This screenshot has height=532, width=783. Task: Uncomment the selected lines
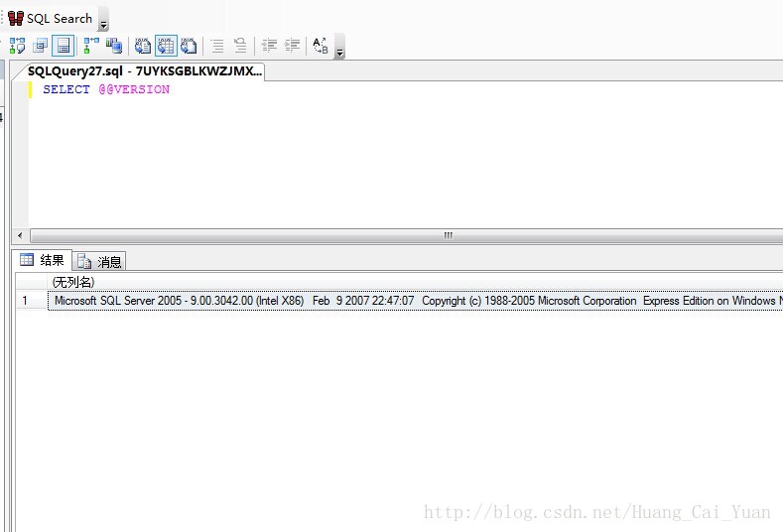point(240,46)
